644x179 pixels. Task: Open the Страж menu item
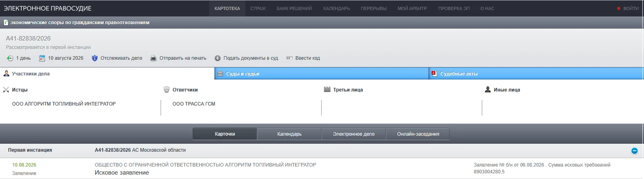(x=258, y=8)
